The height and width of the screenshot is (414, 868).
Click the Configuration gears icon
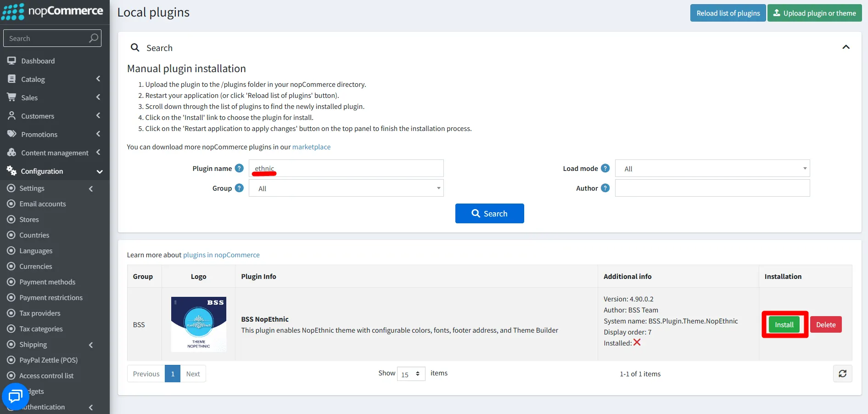[x=11, y=171]
